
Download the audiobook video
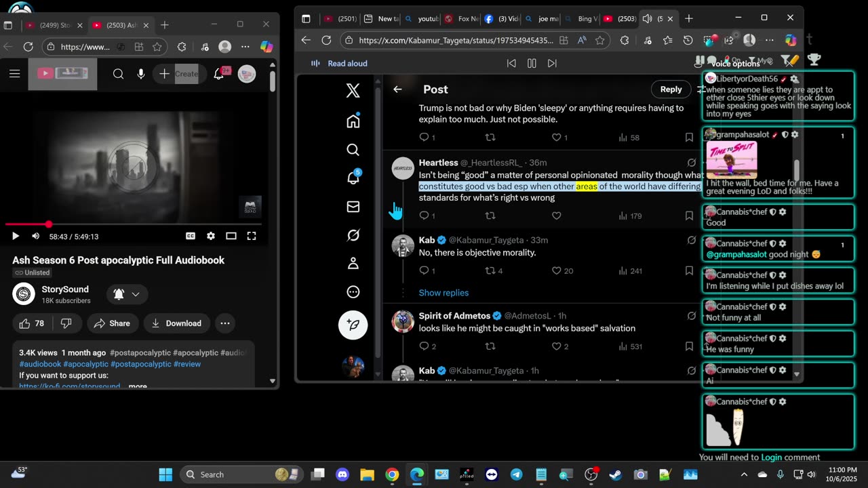176,323
